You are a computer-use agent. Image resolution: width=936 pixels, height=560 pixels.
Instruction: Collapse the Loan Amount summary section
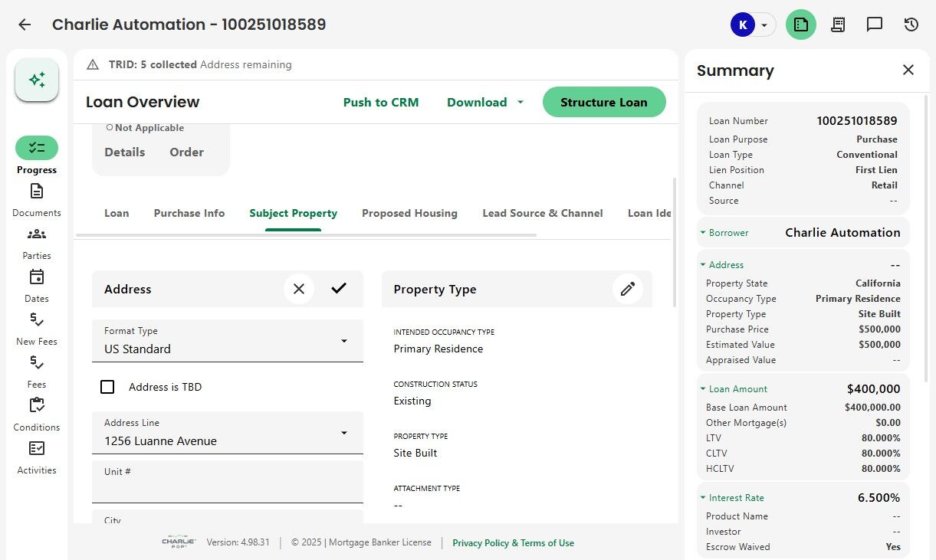[703, 389]
